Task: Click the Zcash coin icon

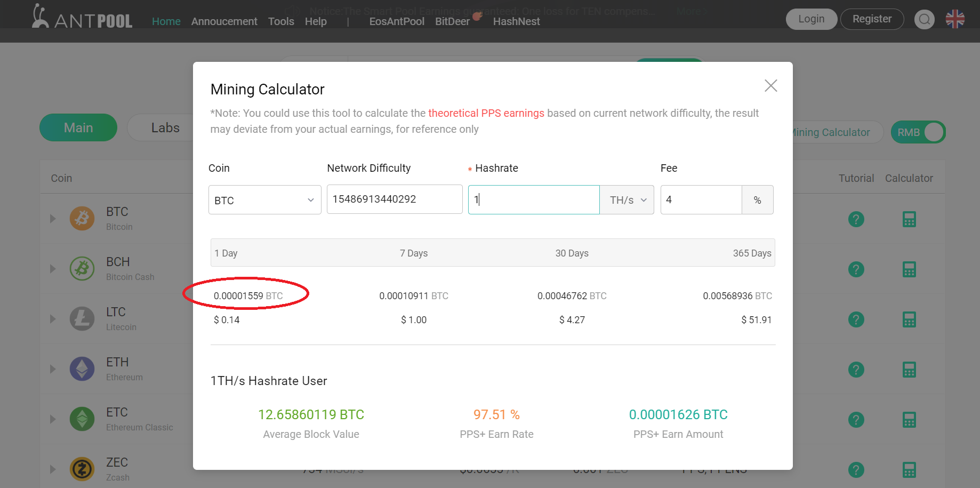Action: [82, 469]
